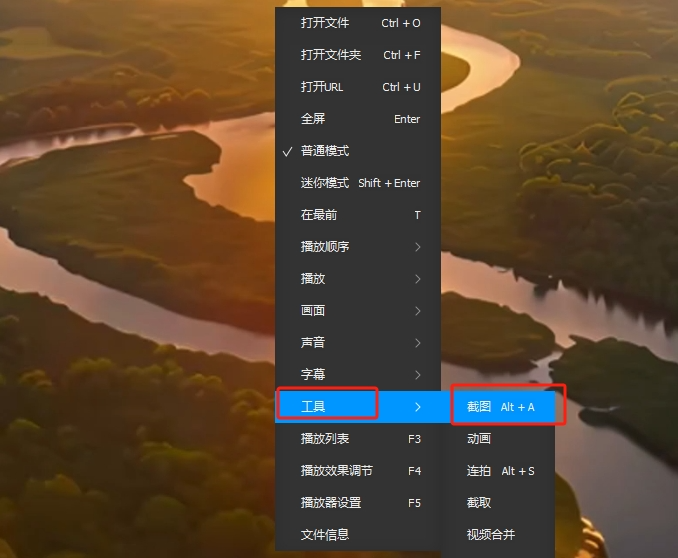Expand the 播放顺序 submenu
This screenshot has width=678, height=558.
tap(358, 247)
